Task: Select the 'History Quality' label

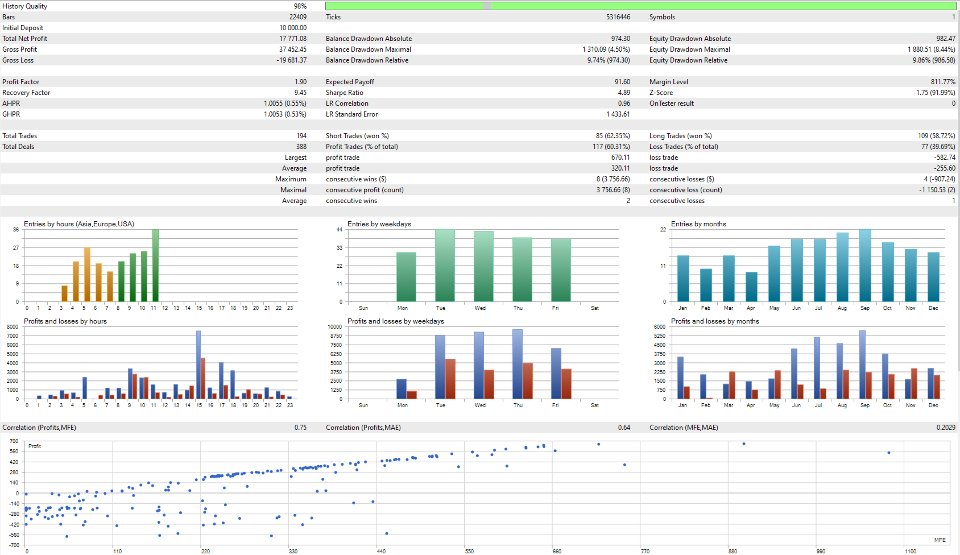Action: [x=24, y=6]
